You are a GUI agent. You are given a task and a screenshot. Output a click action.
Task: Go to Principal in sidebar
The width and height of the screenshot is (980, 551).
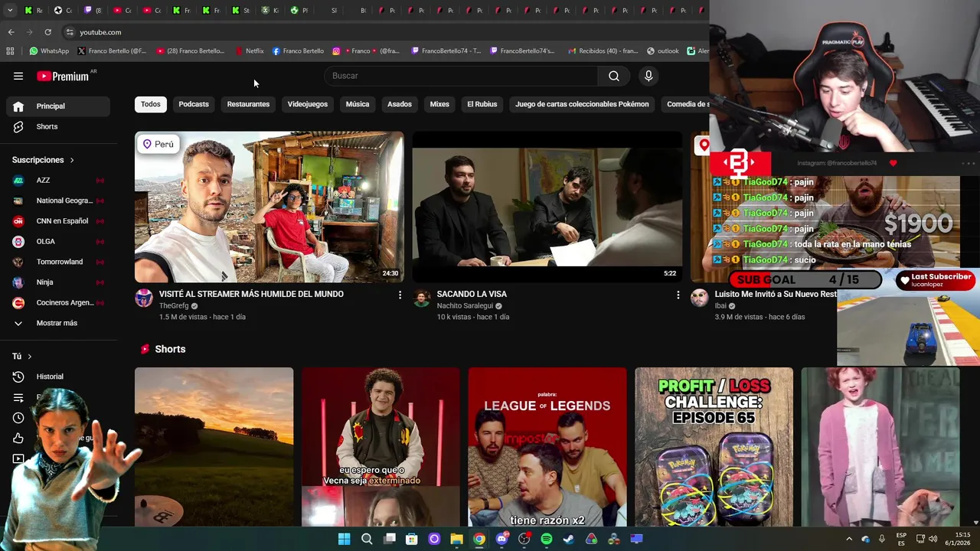pos(58,106)
